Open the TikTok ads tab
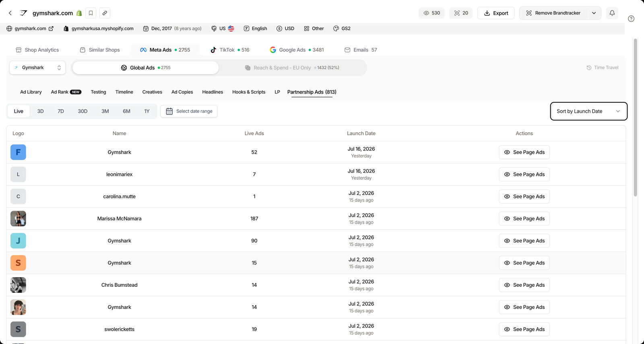 [230, 50]
